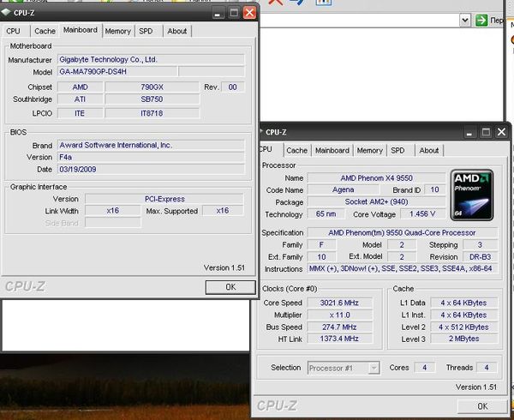Click the F4a BIOS version value

pos(151,158)
